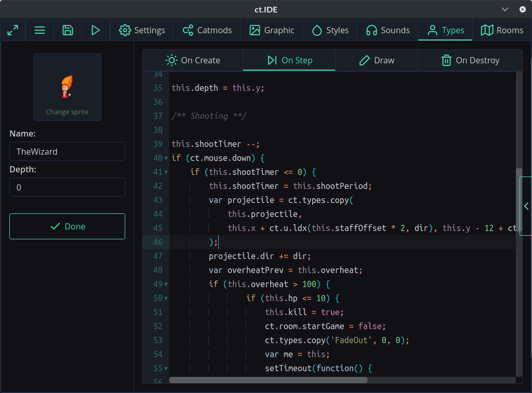Viewport: 532px width, 393px height.
Task: Open the Sounds tab
Action: (388, 30)
